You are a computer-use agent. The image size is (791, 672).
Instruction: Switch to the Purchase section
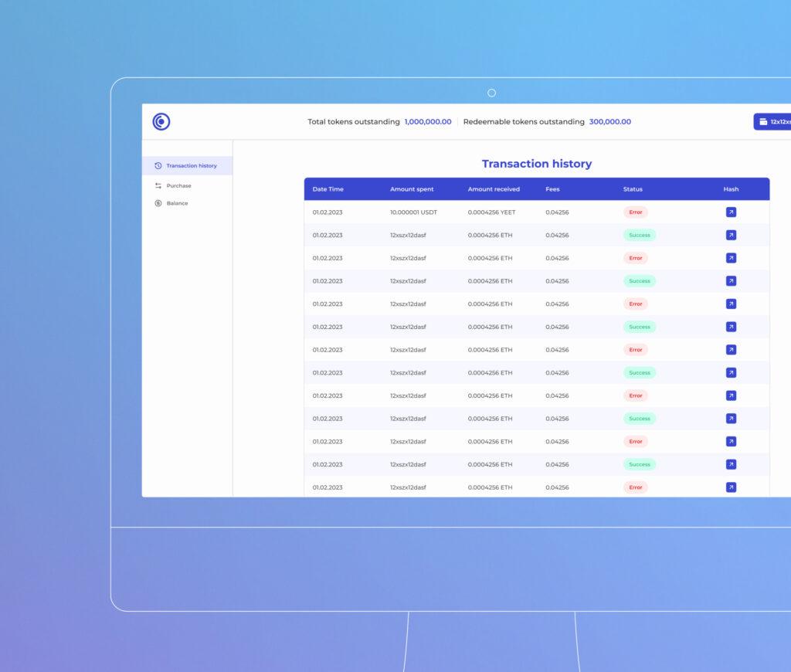[x=178, y=185]
